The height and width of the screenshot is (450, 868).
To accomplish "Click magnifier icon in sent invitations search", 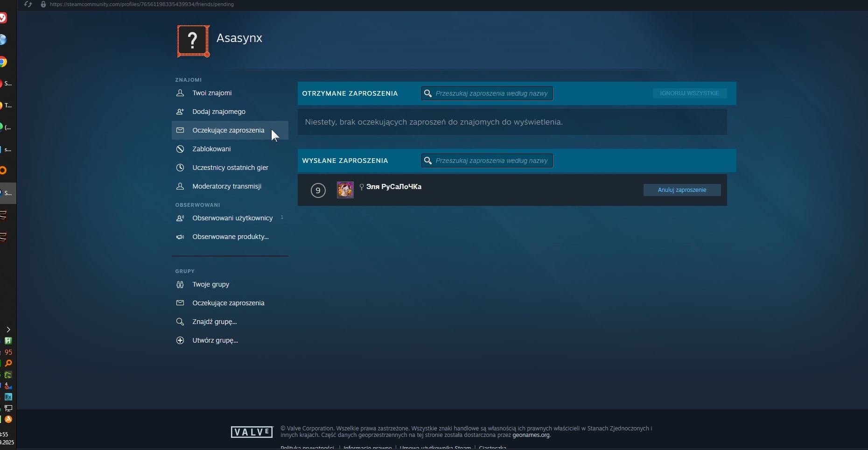I will point(428,161).
